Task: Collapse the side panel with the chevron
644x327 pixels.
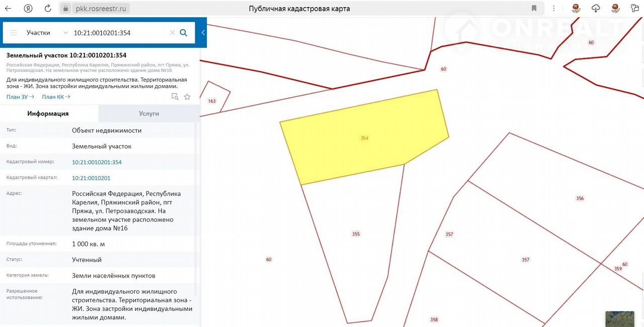Action: pos(203,33)
